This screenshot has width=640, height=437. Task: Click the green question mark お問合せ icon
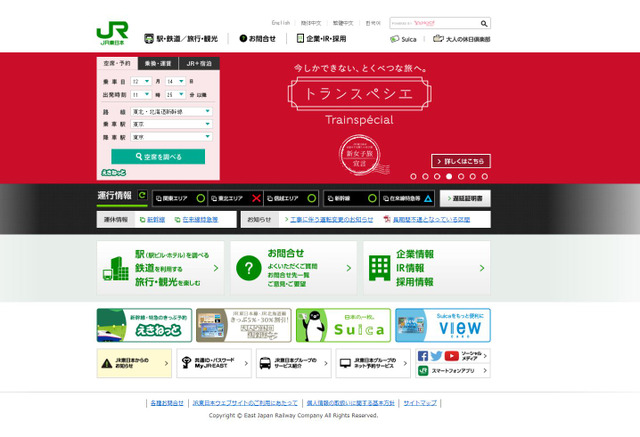248,268
